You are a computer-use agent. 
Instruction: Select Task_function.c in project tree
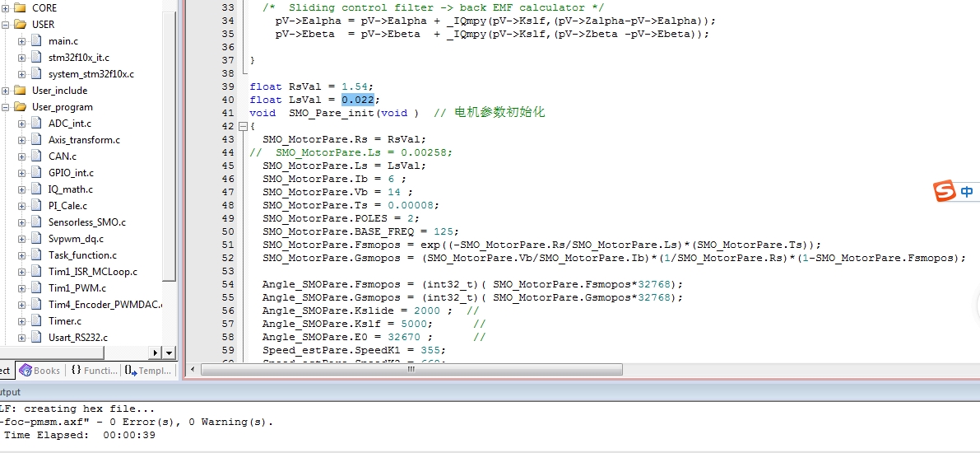82,255
